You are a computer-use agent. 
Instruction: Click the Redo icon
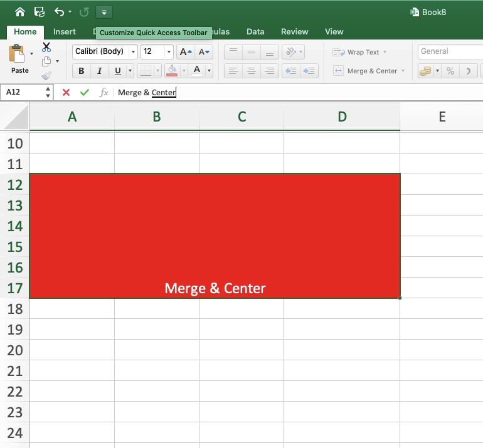click(x=84, y=12)
